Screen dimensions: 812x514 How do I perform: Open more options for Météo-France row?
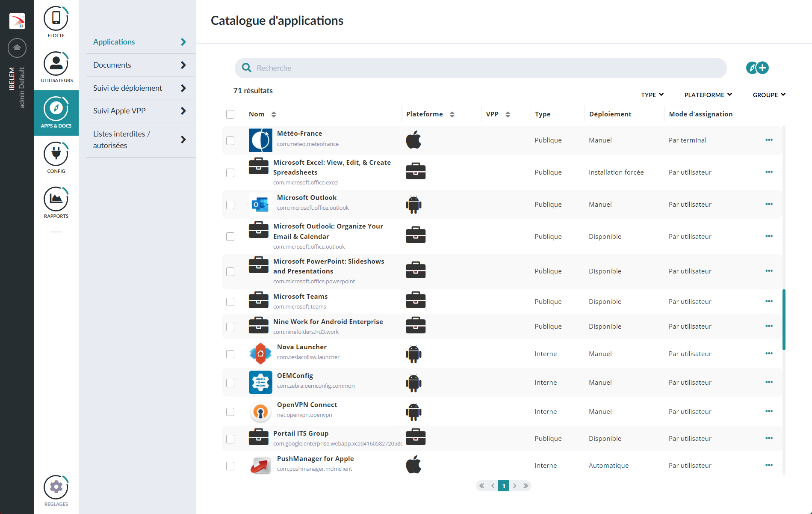[x=769, y=140]
